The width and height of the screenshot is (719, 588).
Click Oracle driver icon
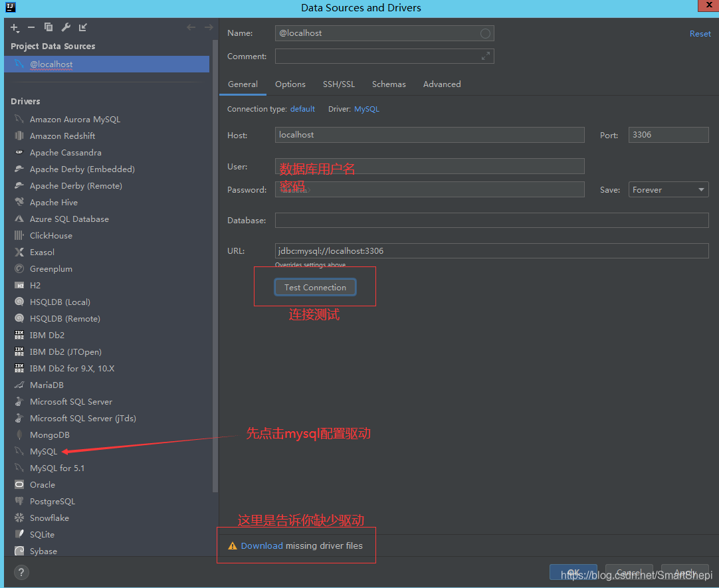19,484
